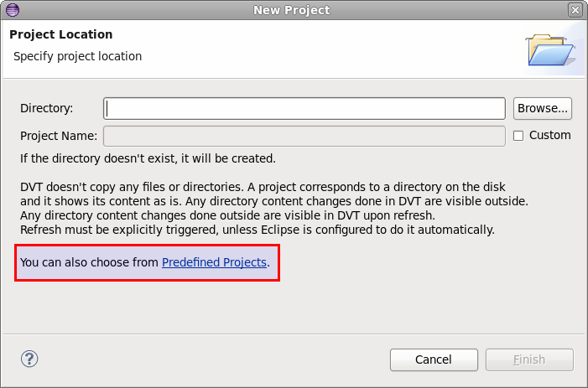
Task: Enable the Custom checkbox
Action: coord(518,136)
